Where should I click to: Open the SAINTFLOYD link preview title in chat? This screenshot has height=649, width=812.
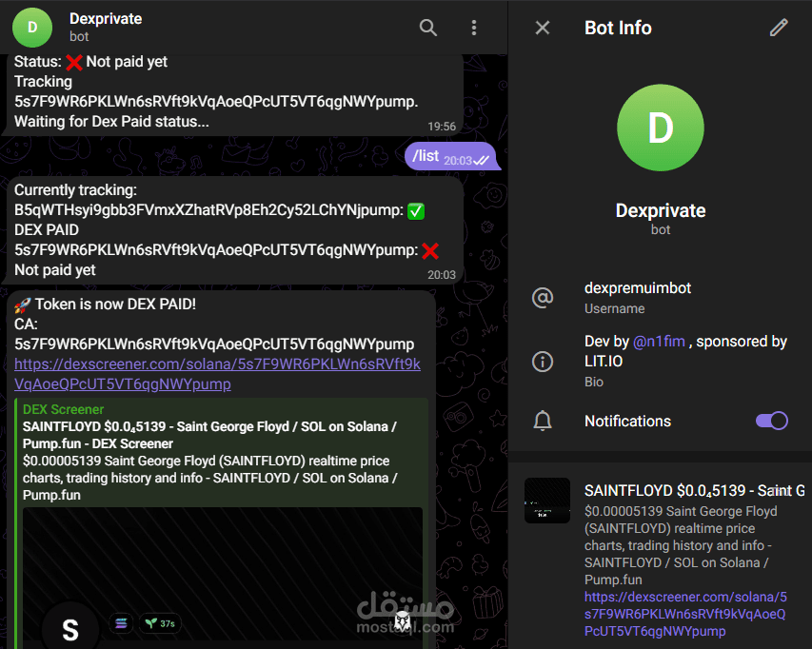click(x=209, y=435)
